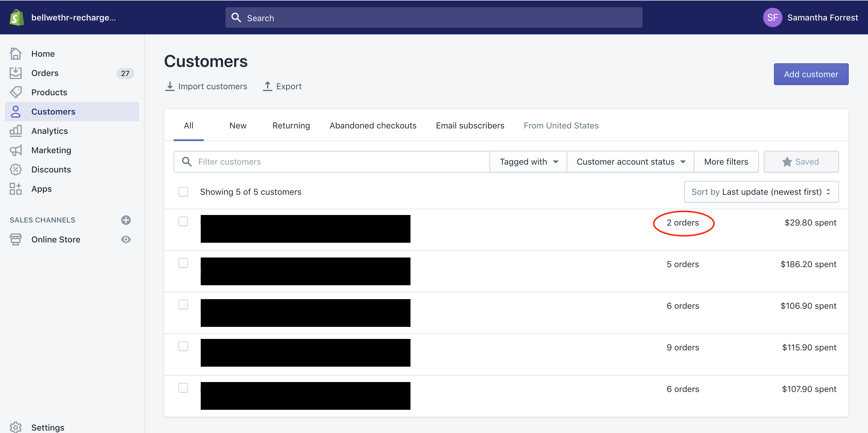The height and width of the screenshot is (433, 868).
Task: Click the Marketing icon in sidebar
Action: [16, 150]
